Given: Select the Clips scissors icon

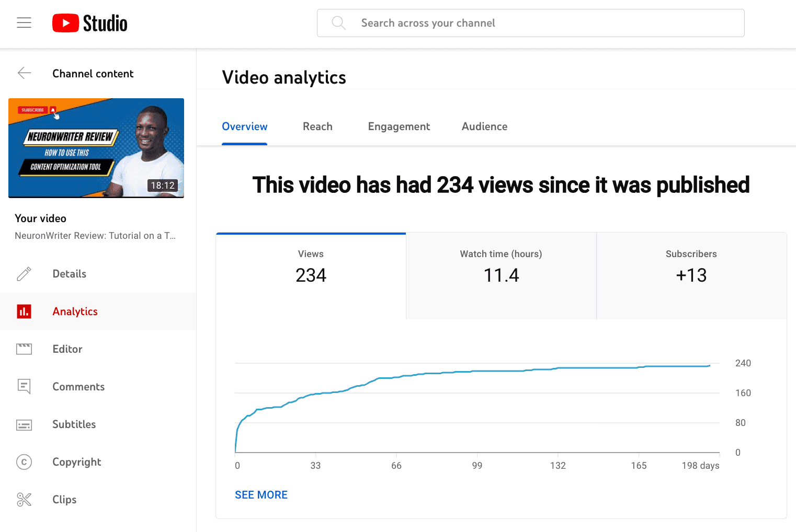Looking at the screenshot, I should click(24, 499).
